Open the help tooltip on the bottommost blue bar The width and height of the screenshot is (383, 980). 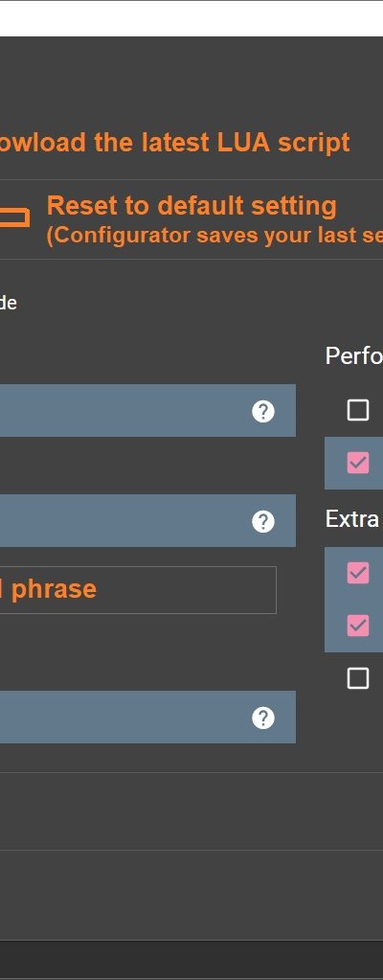click(x=263, y=718)
